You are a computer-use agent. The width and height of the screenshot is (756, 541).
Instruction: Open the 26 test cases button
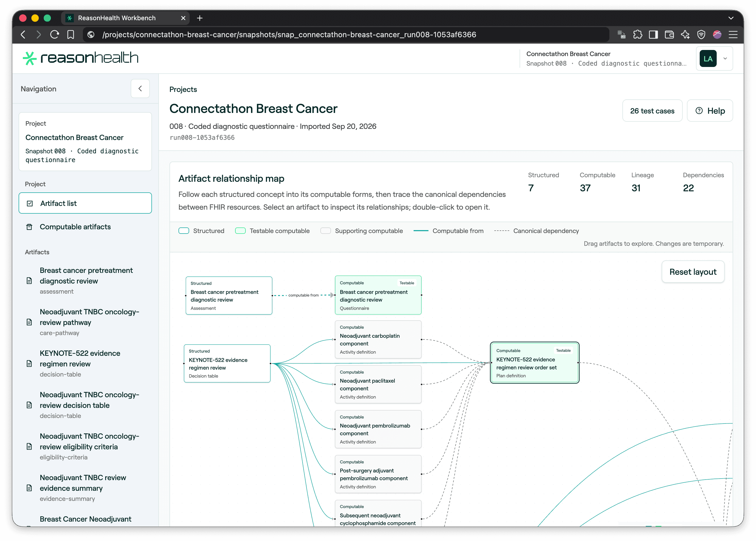(x=652, y=111)
